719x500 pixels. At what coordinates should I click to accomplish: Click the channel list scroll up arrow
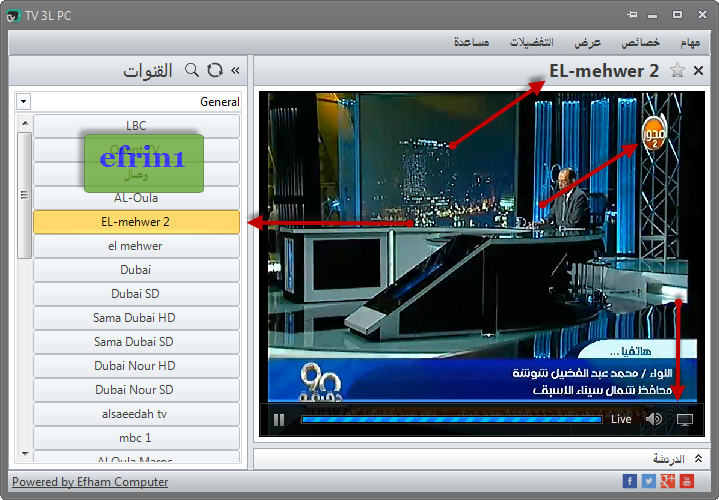coord(25,123)
